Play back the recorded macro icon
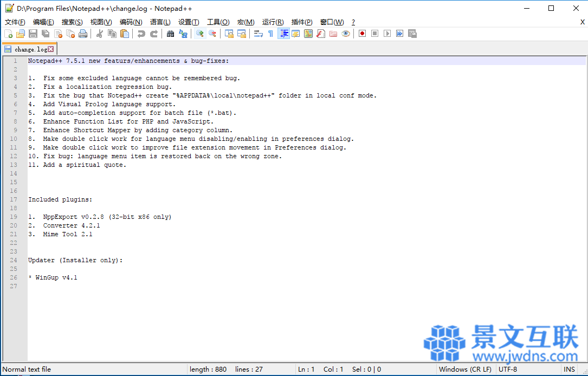Image resolution: width=588 pixels, height=376 pixels. pos(387,34)
